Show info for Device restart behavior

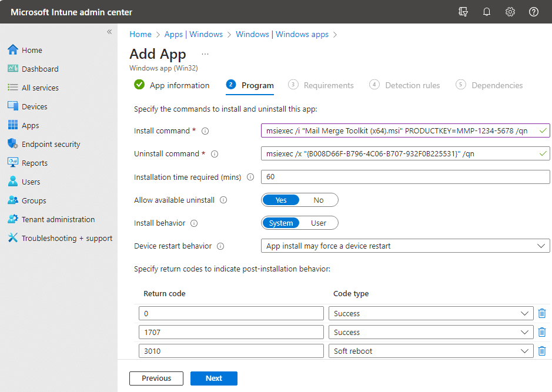pos(220,246)
